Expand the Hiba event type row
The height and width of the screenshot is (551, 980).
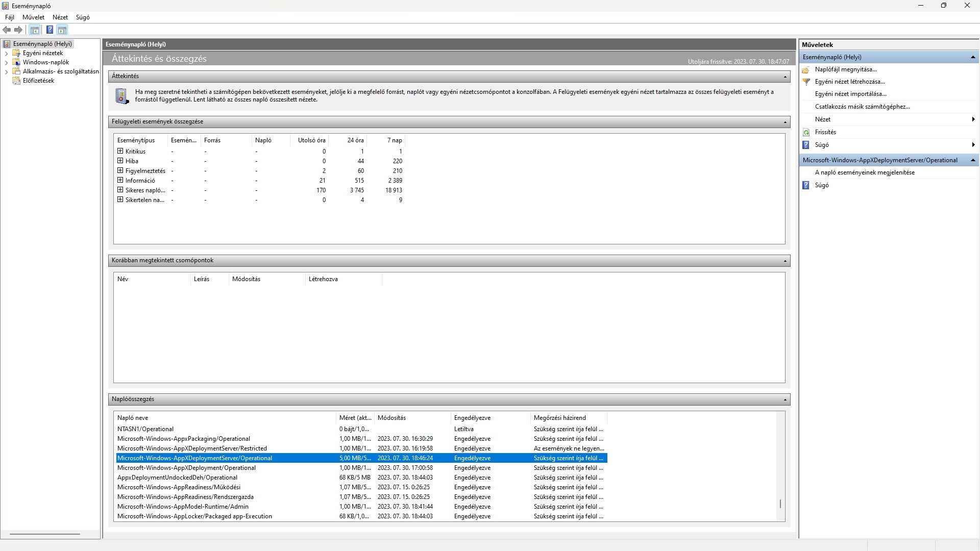[x=120, y=161]
